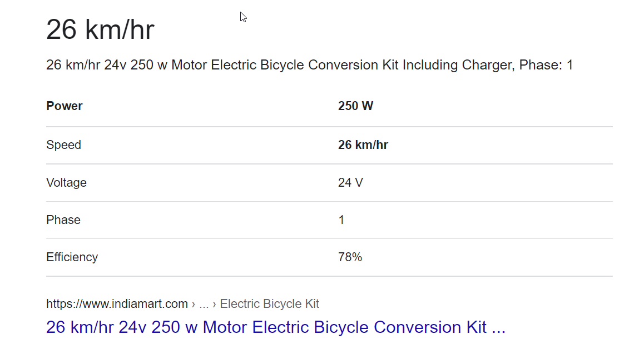The image size is (644, 344).
Task: Click the indiamart.com URL above the result
Action: [117, 304]
